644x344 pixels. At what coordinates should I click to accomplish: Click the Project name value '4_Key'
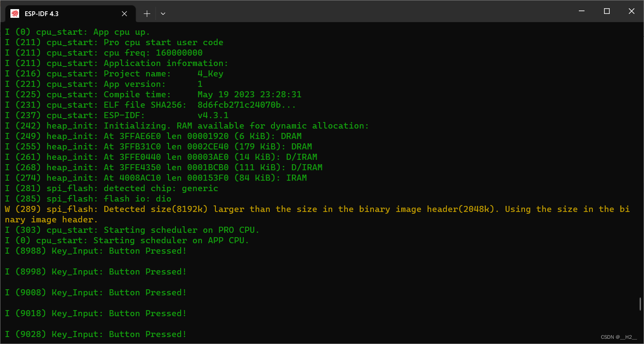210,73
